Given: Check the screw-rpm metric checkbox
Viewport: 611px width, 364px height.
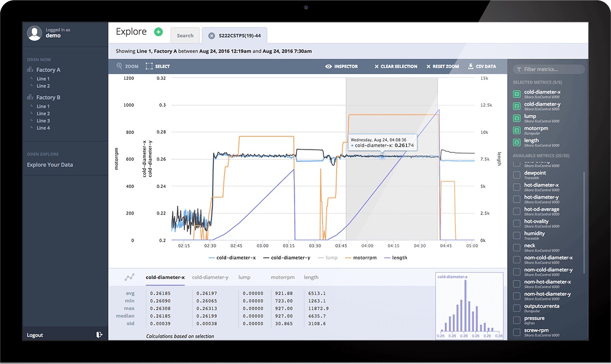Looking at the screenshot, I should [x=517, y=332].
